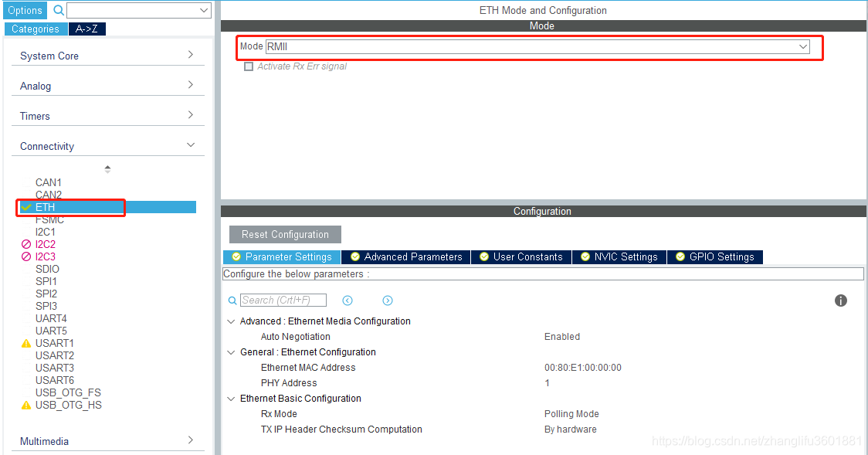Screen dimensions: 868x455
Task: Switch to the GPIO Settings tab
Action: coord(714,256)
